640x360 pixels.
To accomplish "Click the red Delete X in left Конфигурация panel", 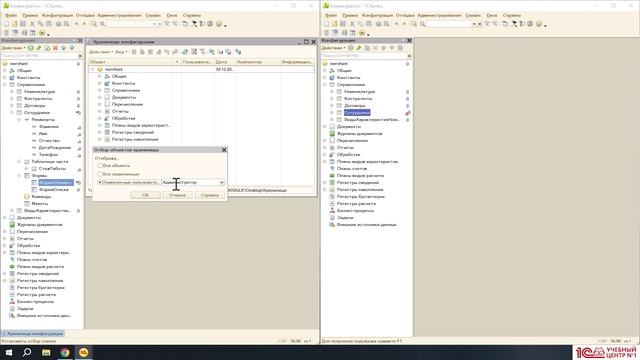I will 55,48.
